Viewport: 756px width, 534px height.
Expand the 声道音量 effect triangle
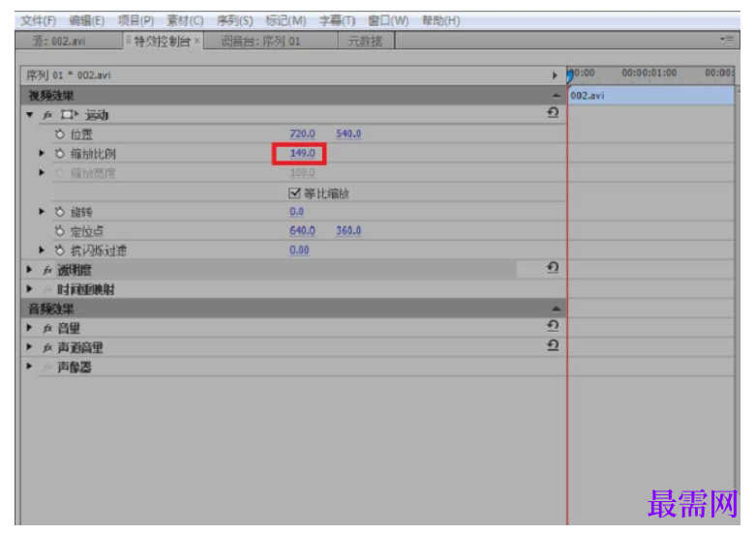[x=30, y=347]
